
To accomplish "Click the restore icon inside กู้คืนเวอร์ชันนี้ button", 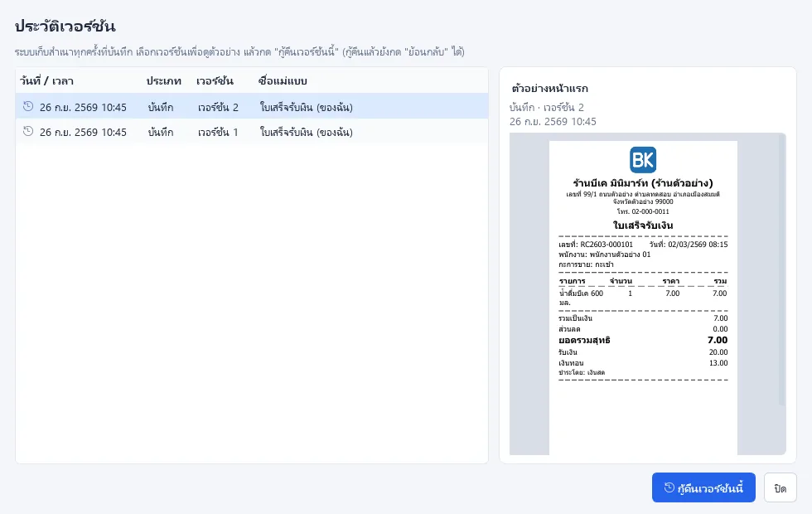I will [669, 487].
